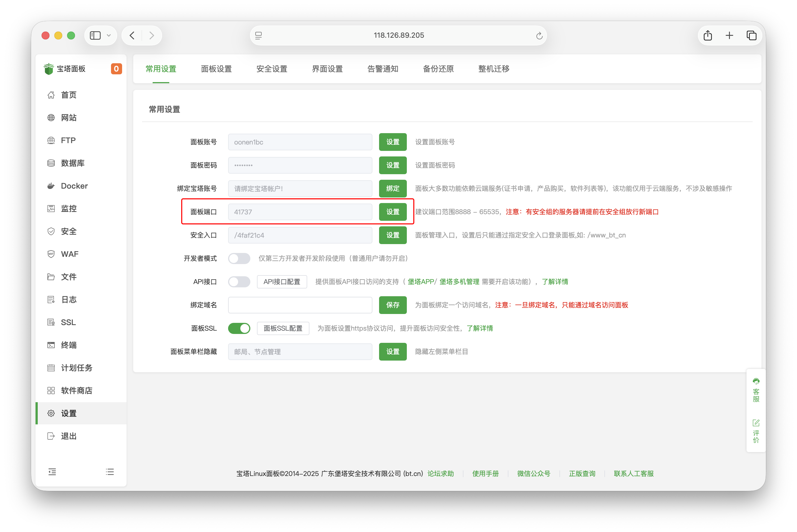The image size is (797, 532).
Task: Open the browser sidebar dropdown chevron
Action: click(109, 35)
